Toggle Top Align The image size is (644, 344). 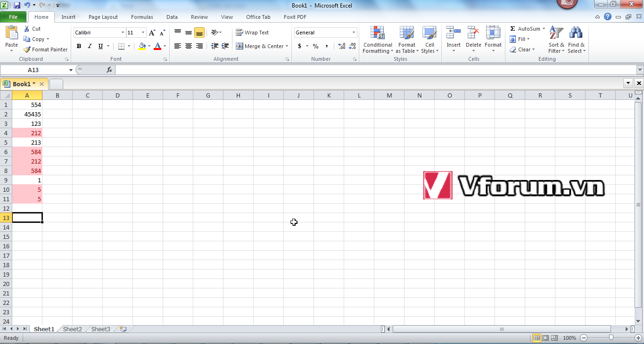178,33
